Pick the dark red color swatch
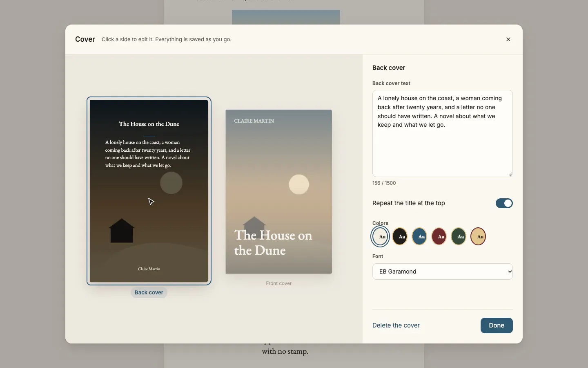 (439, 236)
